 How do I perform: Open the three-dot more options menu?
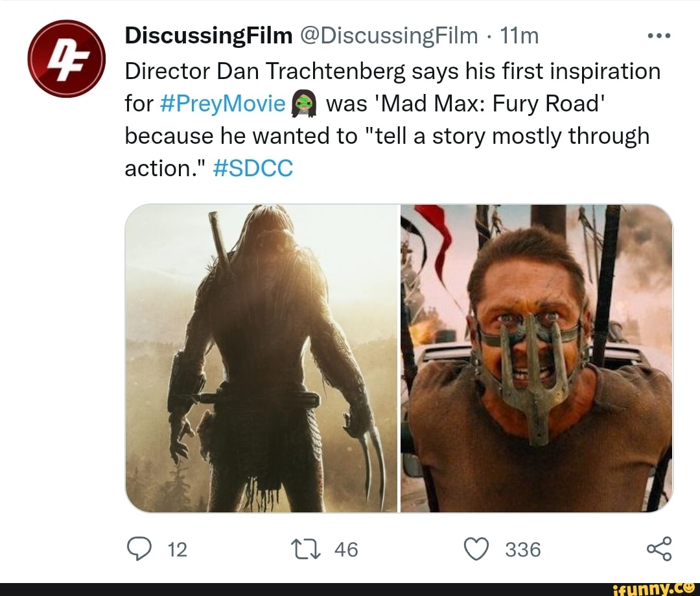[x=659, y=36]
